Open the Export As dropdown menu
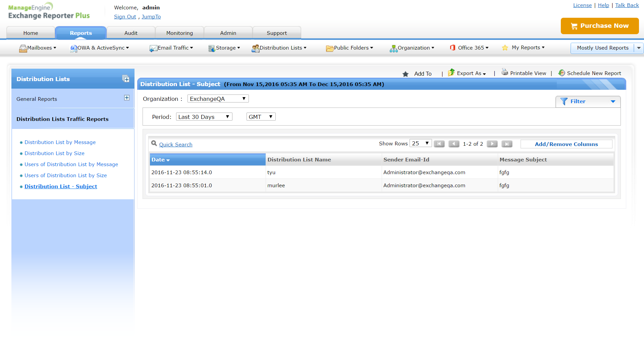This screenshot has height=346, width=644. [x=471, y=73]
